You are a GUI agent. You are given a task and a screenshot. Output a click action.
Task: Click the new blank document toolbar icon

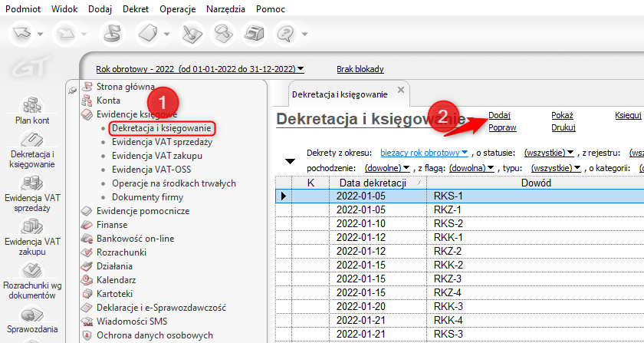click(149, 34)
